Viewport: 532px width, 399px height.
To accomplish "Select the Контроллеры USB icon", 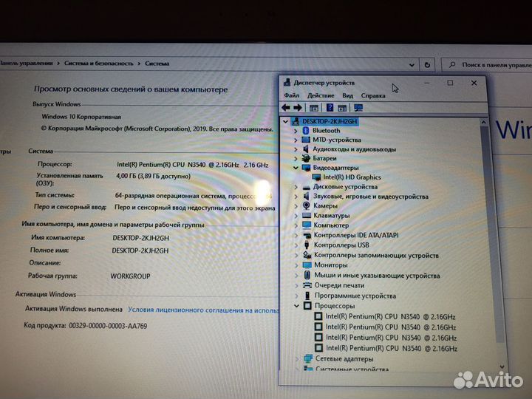I will [x=307, y=245].
